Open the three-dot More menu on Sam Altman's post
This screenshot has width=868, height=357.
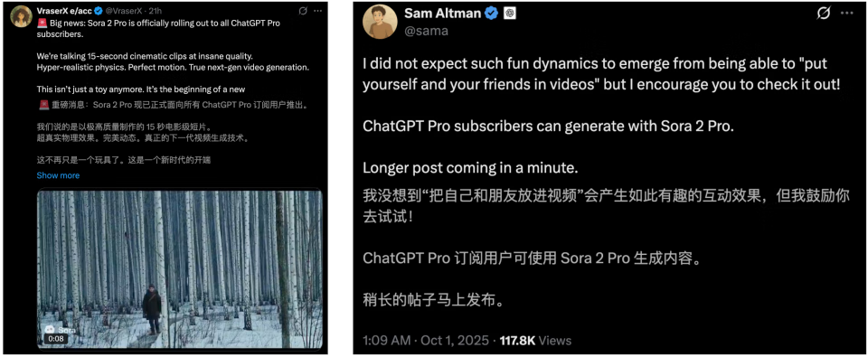click(x=847, y=14)
